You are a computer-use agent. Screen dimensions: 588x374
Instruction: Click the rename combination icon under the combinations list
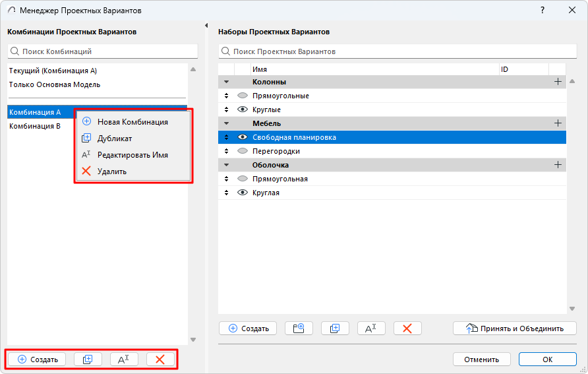coord(124,359)
